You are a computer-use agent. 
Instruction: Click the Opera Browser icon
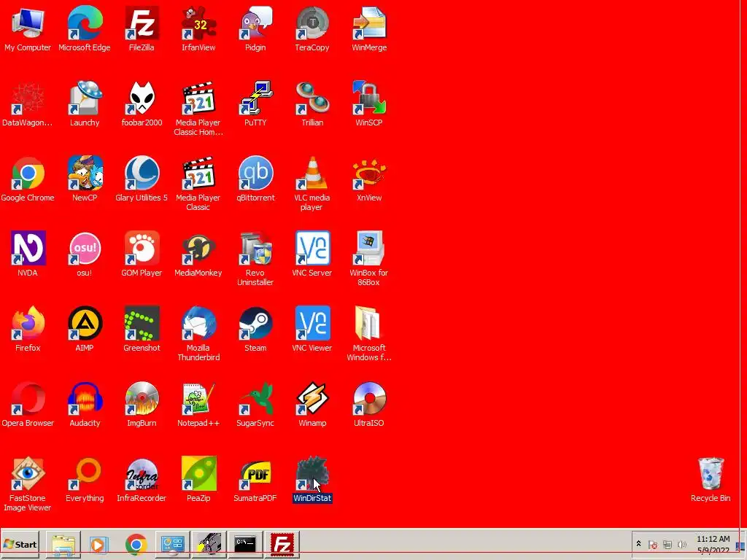[x=28, y=399]
